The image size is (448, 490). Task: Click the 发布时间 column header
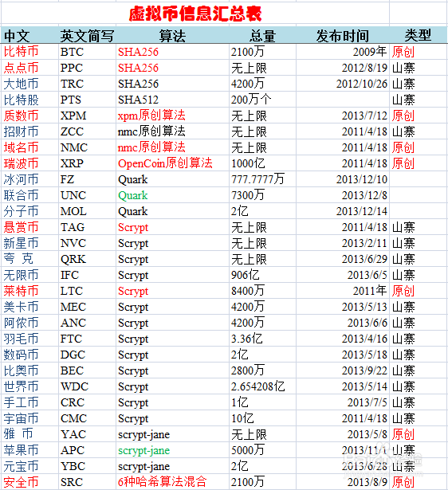(342, 36)
